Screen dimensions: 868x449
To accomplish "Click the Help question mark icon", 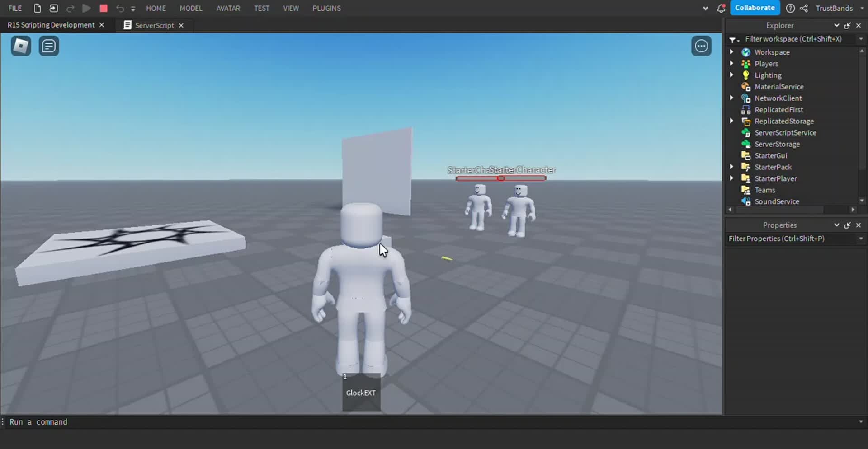I will pos(790,8).
